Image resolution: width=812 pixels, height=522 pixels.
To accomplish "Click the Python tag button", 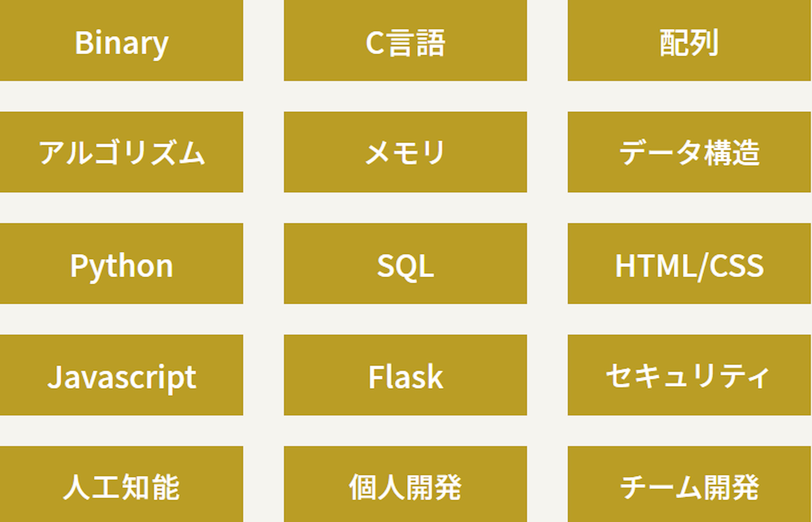I will (121, 263).
